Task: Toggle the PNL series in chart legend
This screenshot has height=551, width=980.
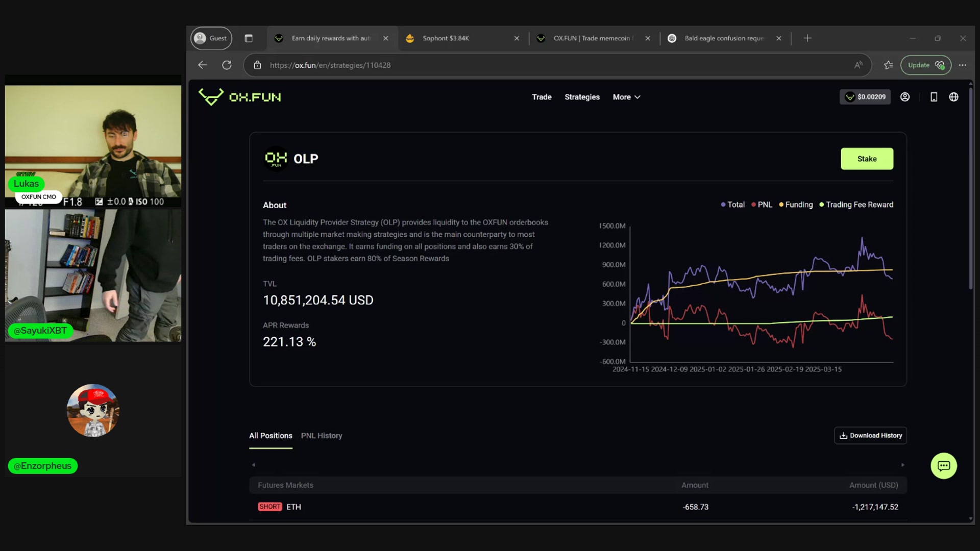Action: click(x=762, y=205)
